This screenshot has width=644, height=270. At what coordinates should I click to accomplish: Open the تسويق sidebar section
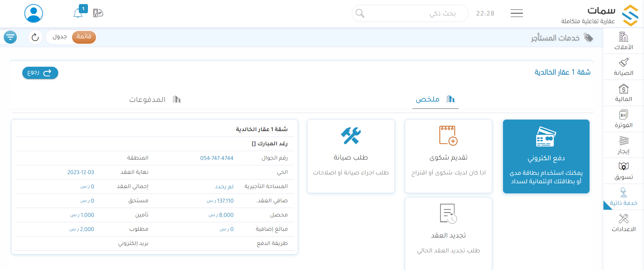(x=623, y=171)
